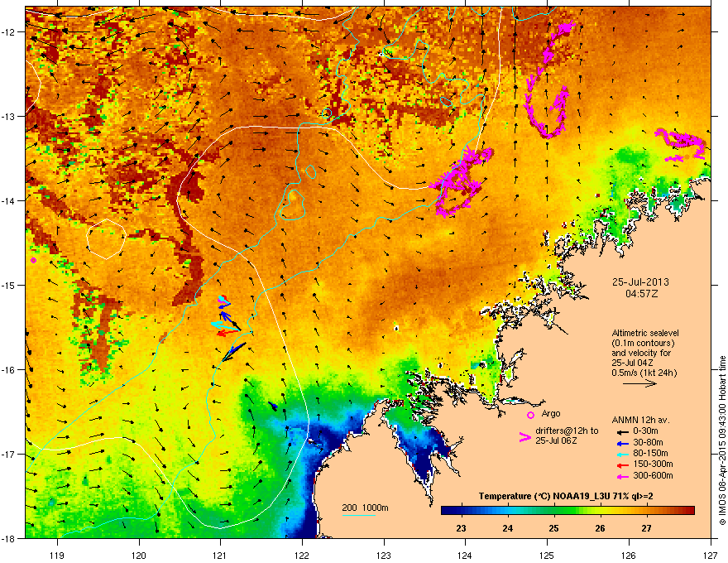Click the time label 04:57Z
The image size is (728, 563).
click(x=641, y=294)
